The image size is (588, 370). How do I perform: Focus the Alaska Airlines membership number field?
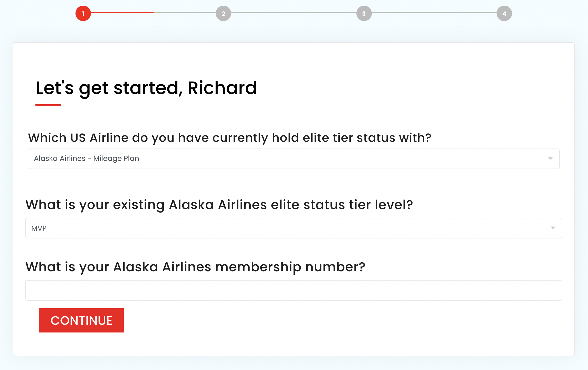(293, 290)
